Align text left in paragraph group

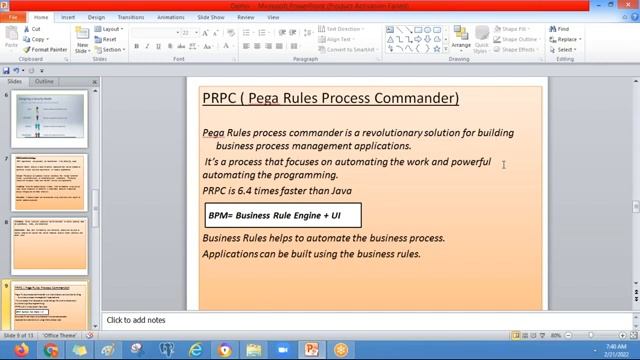(246, 46)
